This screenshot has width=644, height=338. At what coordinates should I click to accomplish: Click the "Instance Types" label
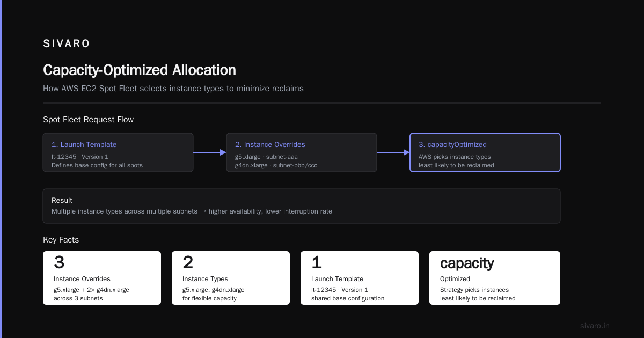click(205, 279)
